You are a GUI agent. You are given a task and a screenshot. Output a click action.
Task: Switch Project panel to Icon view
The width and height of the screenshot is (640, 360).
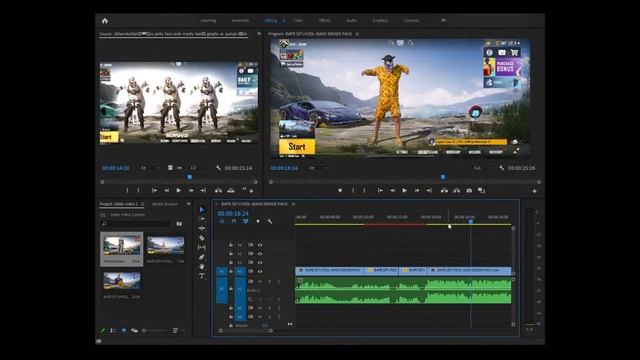coord(124,331)
